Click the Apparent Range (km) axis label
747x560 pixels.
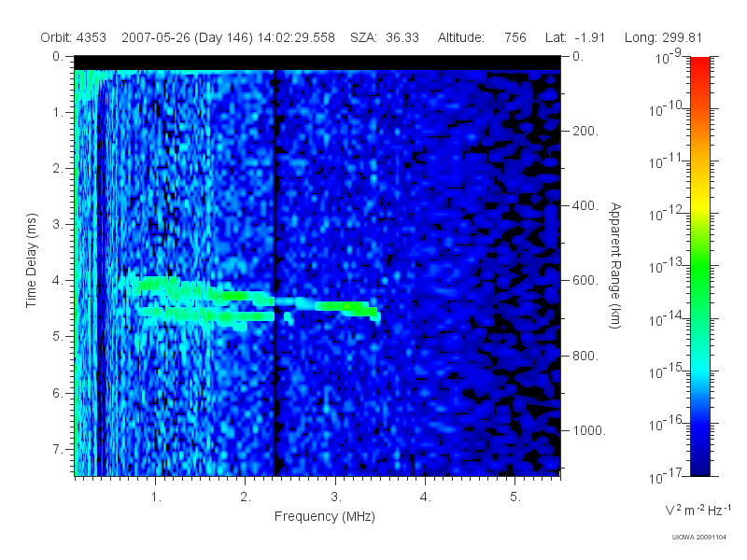[x=615, y=265]
